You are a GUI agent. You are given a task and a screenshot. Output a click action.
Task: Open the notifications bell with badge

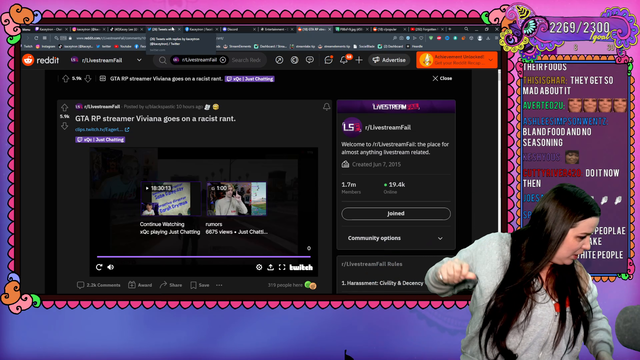coord(344,60)
